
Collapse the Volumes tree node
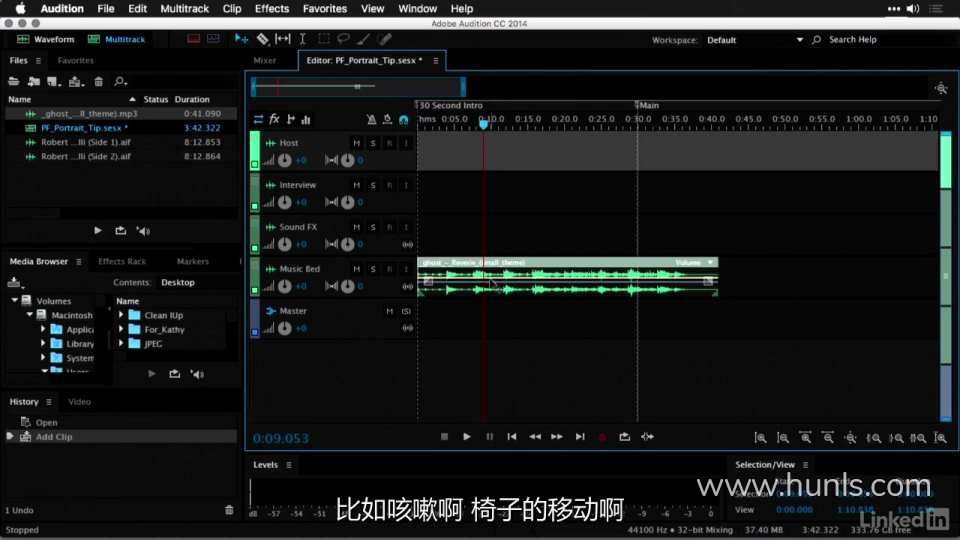click(15, 301)
